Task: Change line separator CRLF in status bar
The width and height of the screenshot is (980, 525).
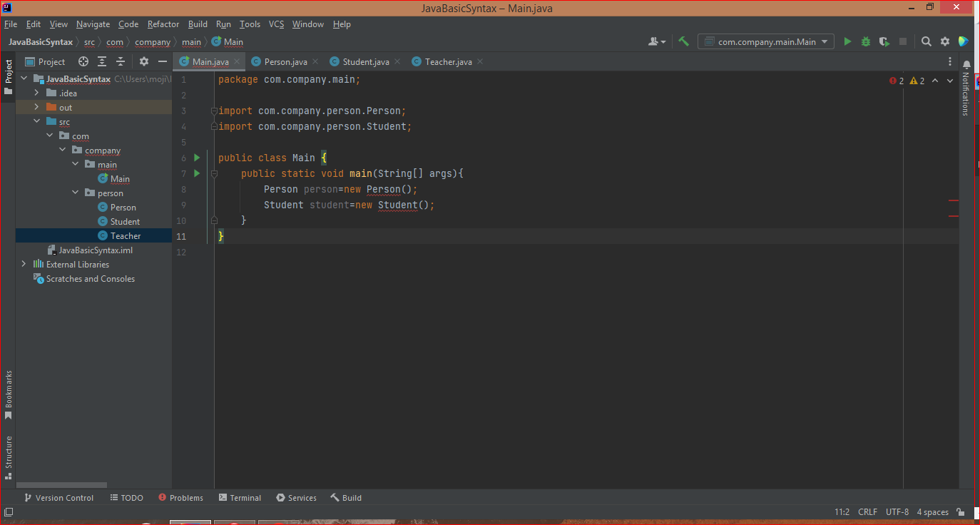Action: [x=867, y=512]
